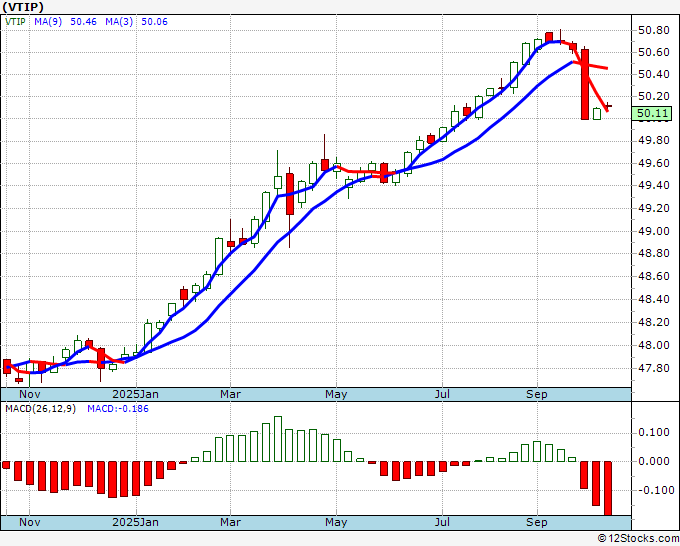
Task: Click the 47.80 price axis label
Action: coord(654,368)
